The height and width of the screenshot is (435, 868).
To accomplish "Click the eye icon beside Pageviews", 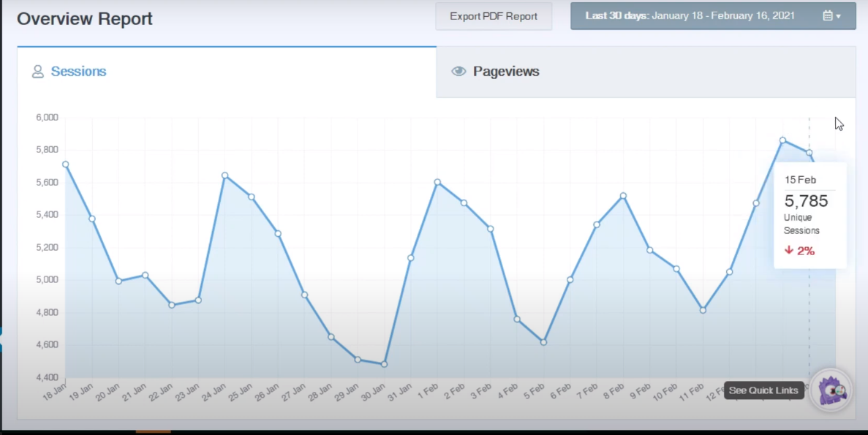I will pos(458,72).
